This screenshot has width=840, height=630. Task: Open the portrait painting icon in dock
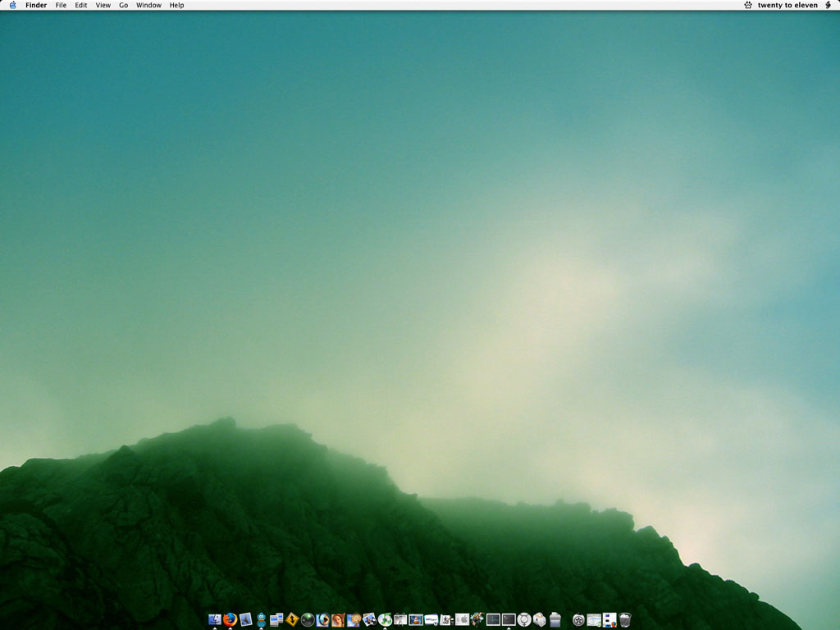(338, 620)
